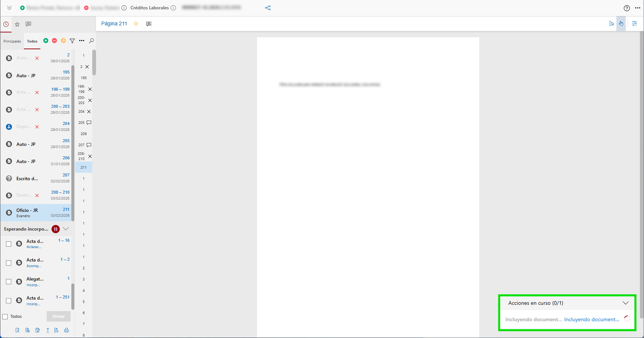Click the upload arrow icon

48,330
